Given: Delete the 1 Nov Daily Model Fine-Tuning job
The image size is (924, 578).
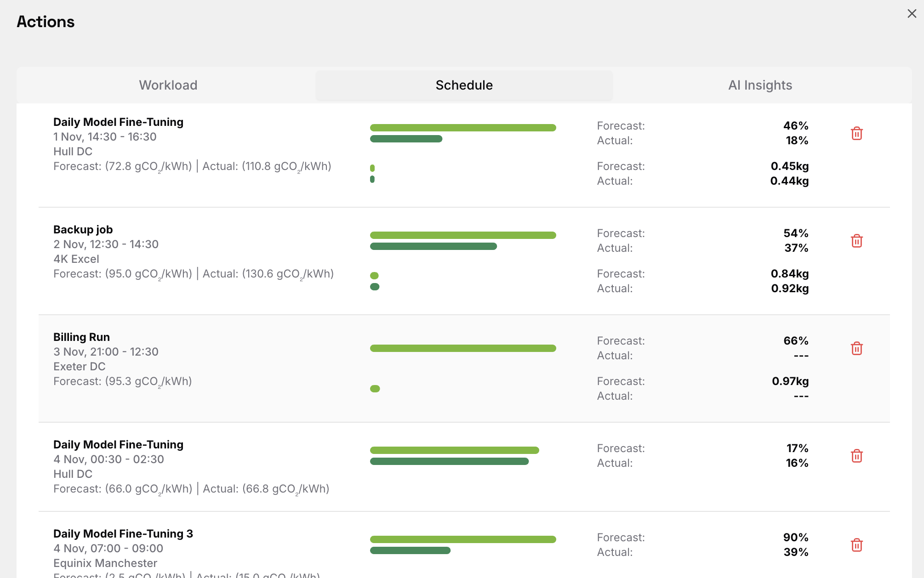Looking at the screenshot, I should click(857, 134).
